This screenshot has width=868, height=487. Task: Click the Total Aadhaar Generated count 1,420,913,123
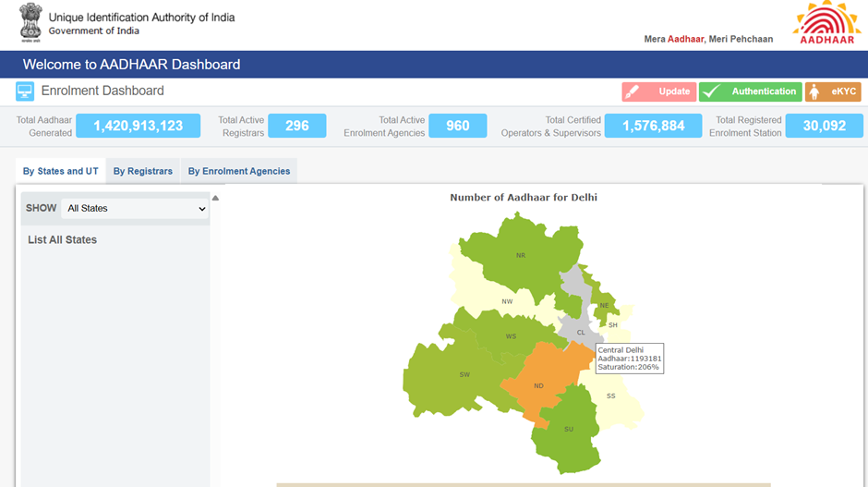point(138,126)
